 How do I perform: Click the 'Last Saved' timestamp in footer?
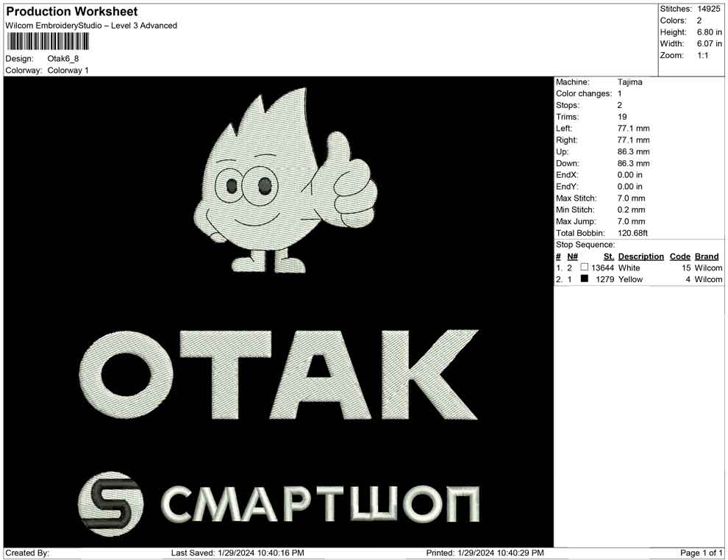[x=238, y=553]
